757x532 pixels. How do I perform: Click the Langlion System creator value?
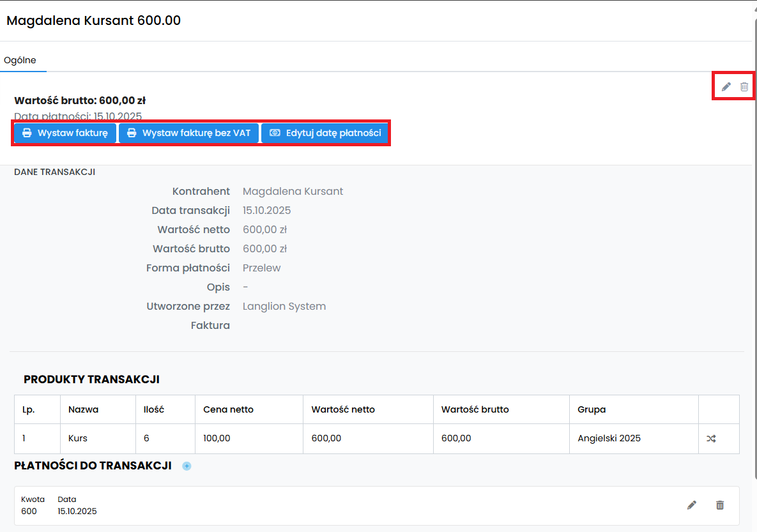point(284,307)
